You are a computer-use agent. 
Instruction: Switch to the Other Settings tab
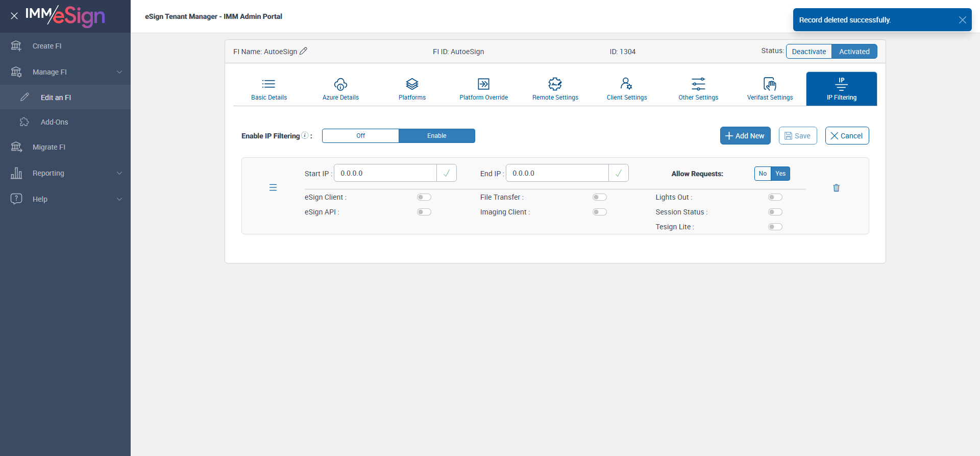pyautogui.click(x=698, y=89)
